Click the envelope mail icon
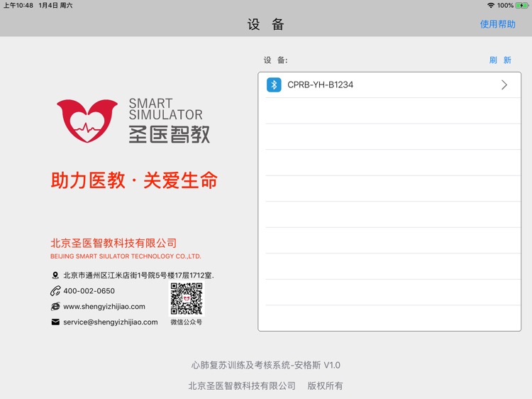The height and width of the screenshot is (399, 532). (x=55, y=322)
